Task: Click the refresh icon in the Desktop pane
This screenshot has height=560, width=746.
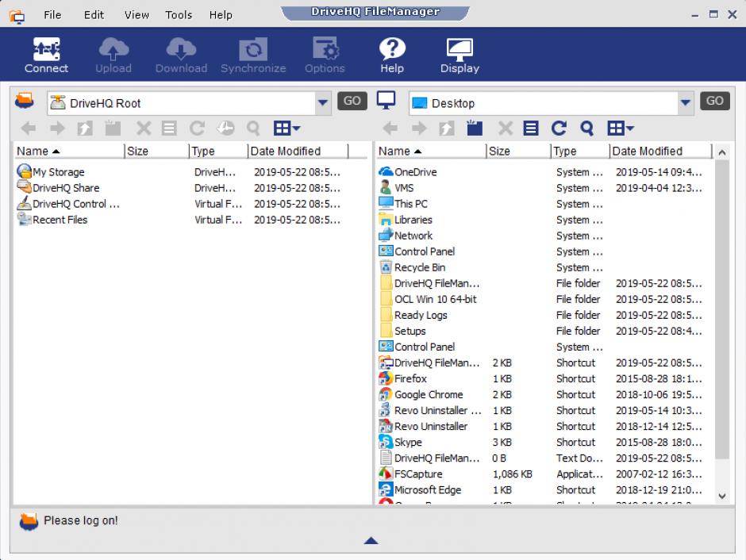Action: (x=559, y=128)
